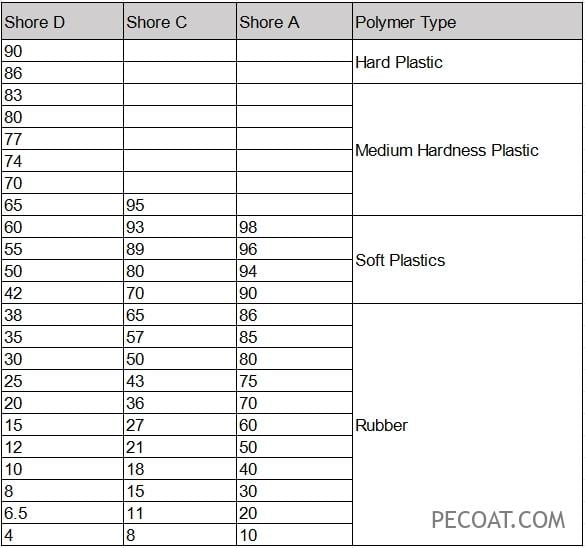This screenshot has width=585, height=548.
Task: Select the Rubber polymer type cell
Action: click(x=467, y=425)
